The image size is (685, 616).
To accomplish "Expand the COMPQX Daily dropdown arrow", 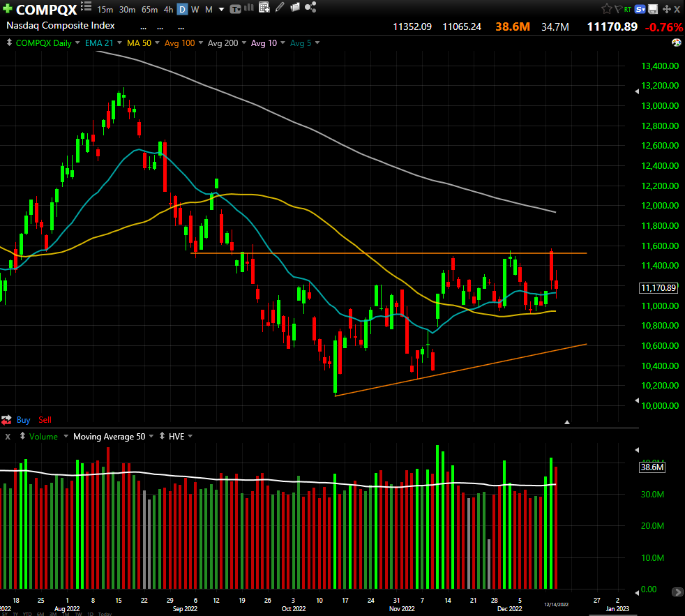I will (x=77, y=43).
